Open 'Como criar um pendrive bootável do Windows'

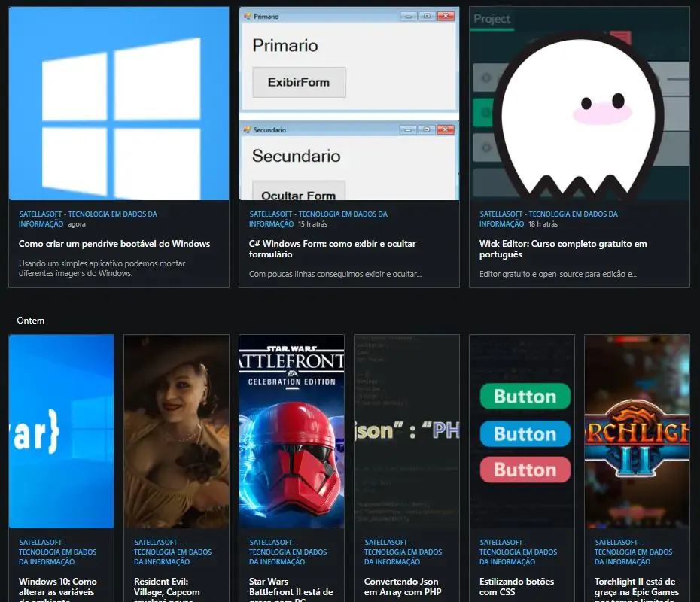[114, 244]
